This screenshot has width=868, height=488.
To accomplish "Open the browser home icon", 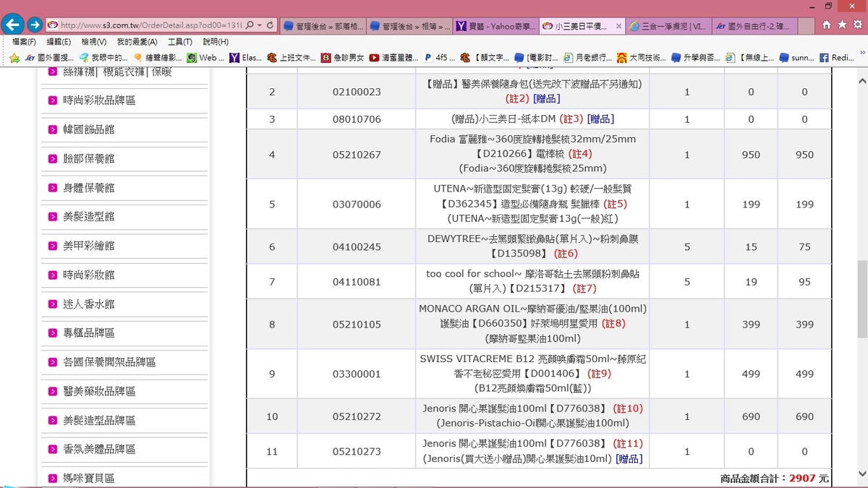I will tap(827, 25).
